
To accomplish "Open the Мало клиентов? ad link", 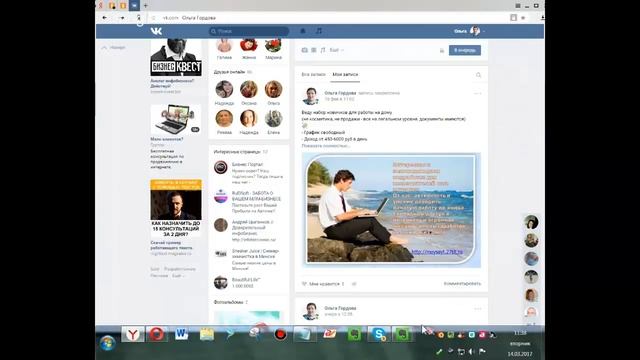I will coord(167,139).
